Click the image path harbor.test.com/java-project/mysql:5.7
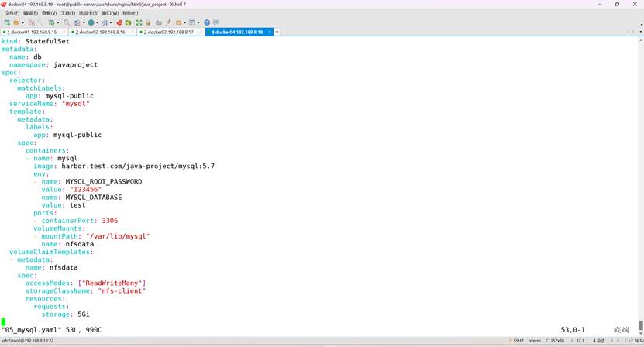Screen dimensions: 644x347 pos(138,166)
